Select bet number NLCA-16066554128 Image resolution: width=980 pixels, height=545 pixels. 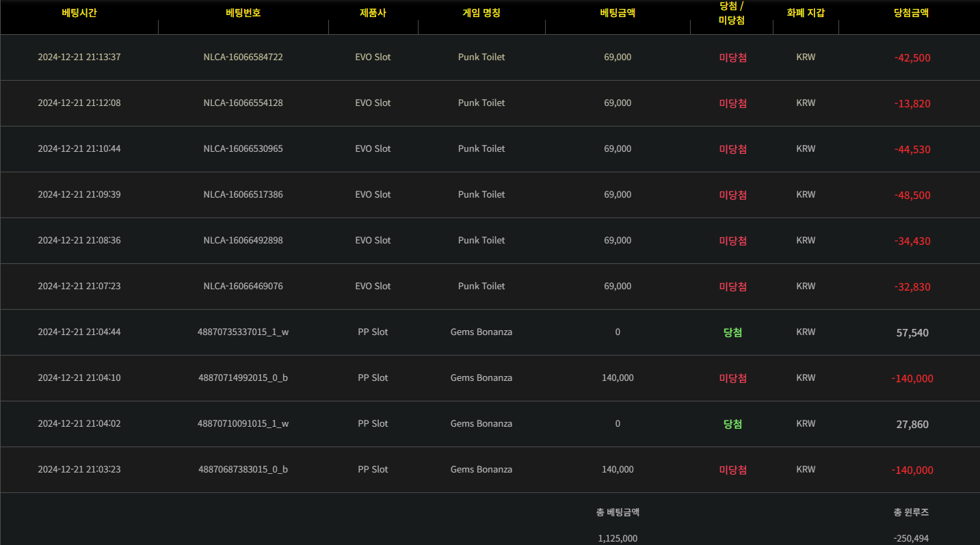243,103
